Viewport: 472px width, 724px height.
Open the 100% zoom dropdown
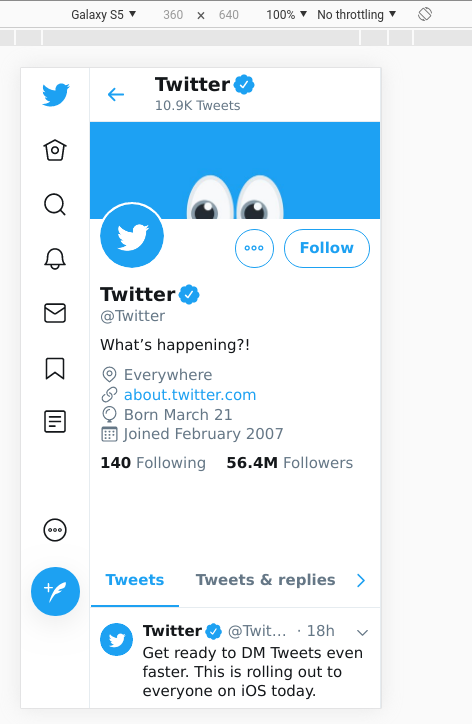(x=286, y=14)
